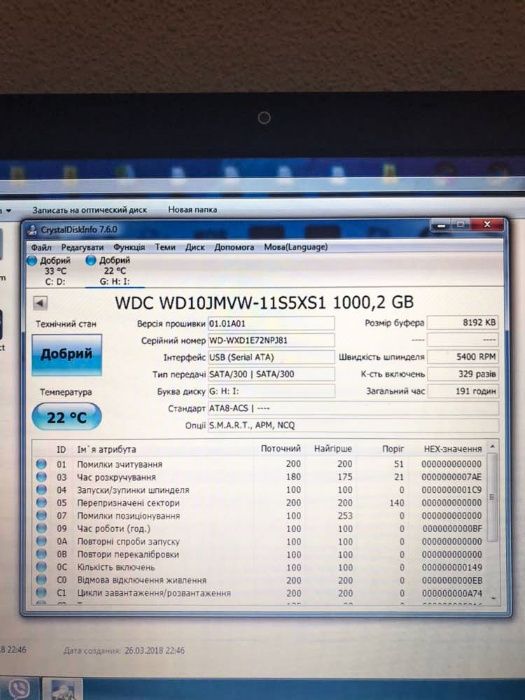Click Новая папка in Explorer toolbar

[x=192, y=209]
